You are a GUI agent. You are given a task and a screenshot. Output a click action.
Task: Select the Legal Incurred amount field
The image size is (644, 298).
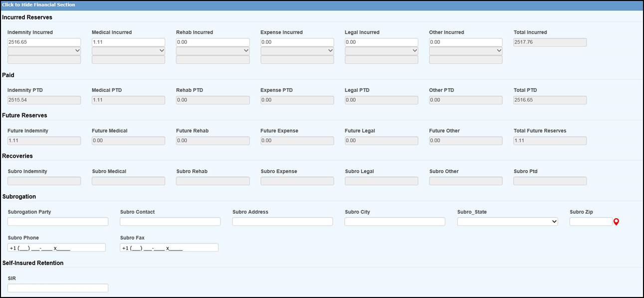tap(381, 42)
